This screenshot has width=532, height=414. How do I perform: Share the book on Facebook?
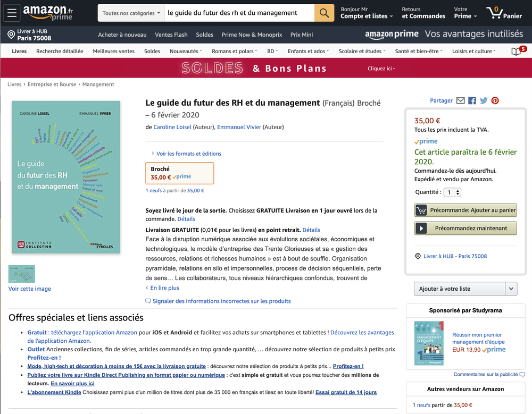click(x=472, y=100)
